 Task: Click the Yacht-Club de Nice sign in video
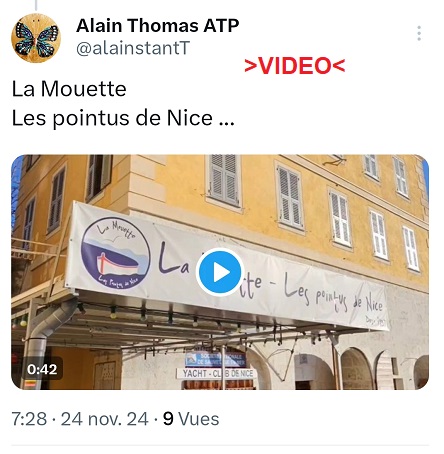tap(217, 373)
